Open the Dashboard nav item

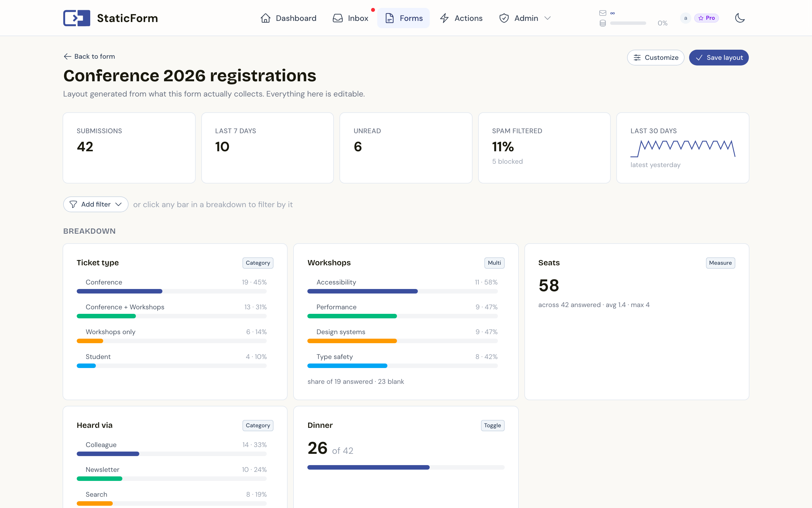coord(288,18)
